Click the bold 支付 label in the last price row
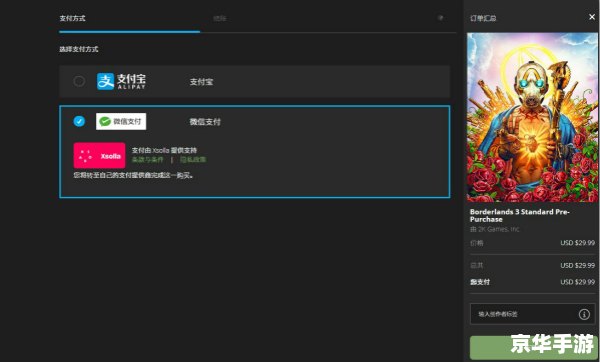This screenshot has width=600, height=362. tap(480, 282)
